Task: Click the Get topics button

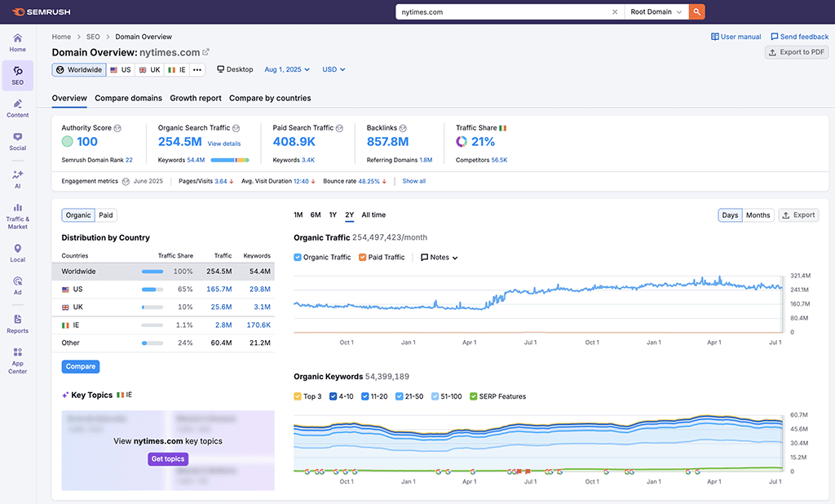Action: pos(168,459)
